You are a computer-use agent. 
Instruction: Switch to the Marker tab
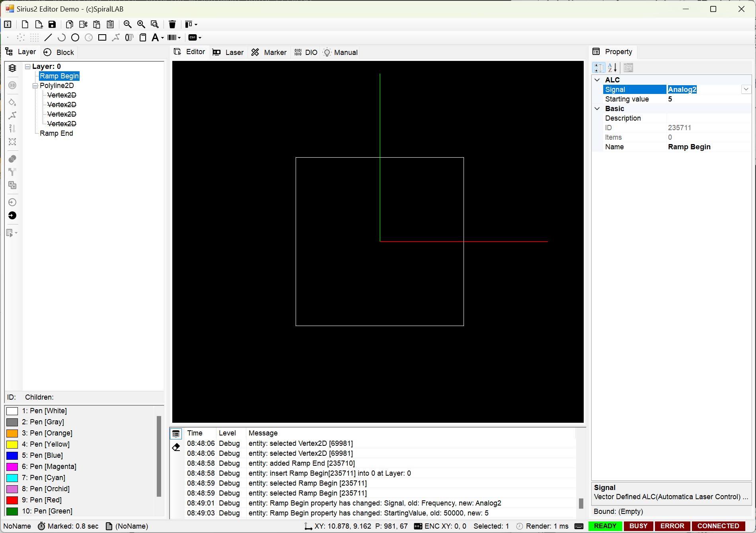click(269, 52)
